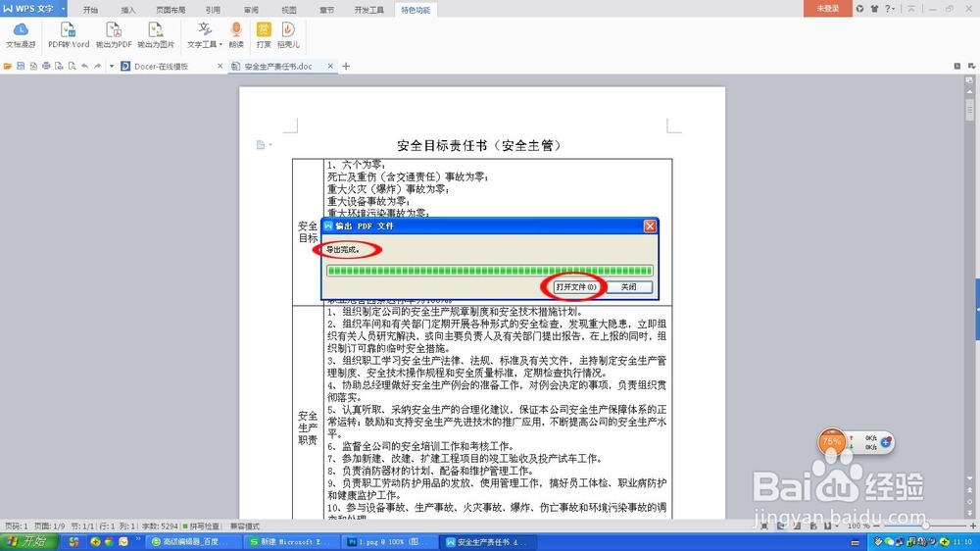Add a new document tab with plus icon
Viewport: 980px width, 551px height.
tap(346, 67)
